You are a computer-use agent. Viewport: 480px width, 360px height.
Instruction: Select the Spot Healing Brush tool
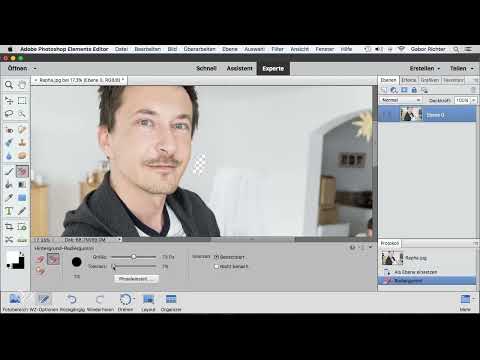[22, 130]
